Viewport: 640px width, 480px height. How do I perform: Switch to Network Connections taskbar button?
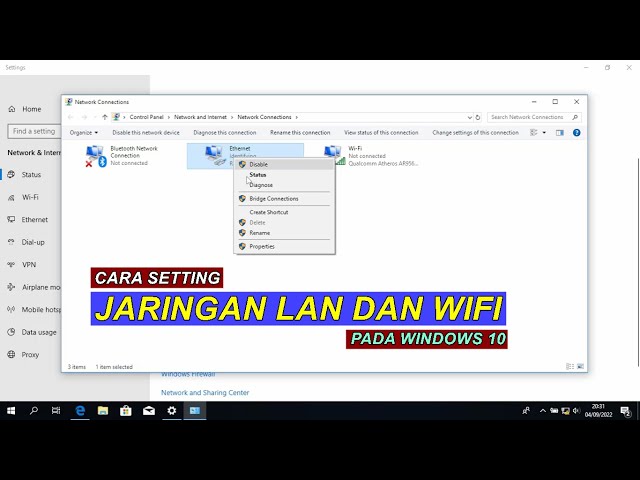coord(195,411)
